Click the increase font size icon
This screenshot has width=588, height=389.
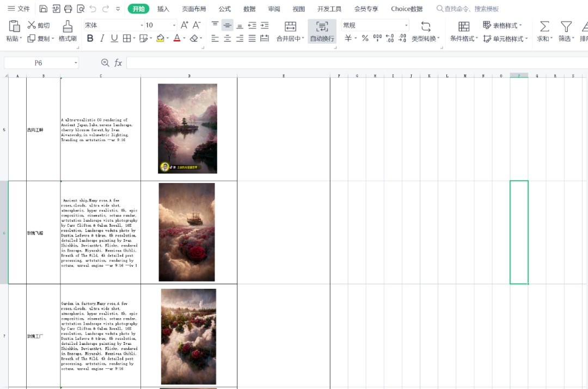coord(185,25)
